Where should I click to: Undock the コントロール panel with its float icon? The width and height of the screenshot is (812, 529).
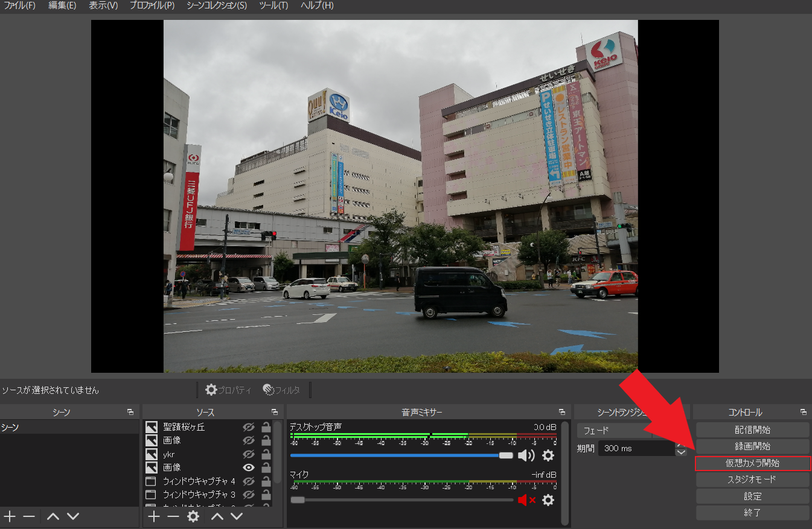803,412
